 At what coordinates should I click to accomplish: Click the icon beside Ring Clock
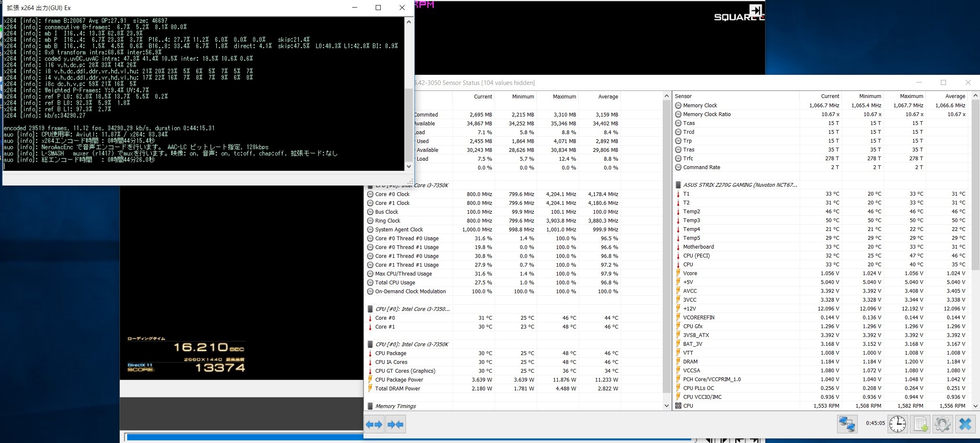(370, 220)
